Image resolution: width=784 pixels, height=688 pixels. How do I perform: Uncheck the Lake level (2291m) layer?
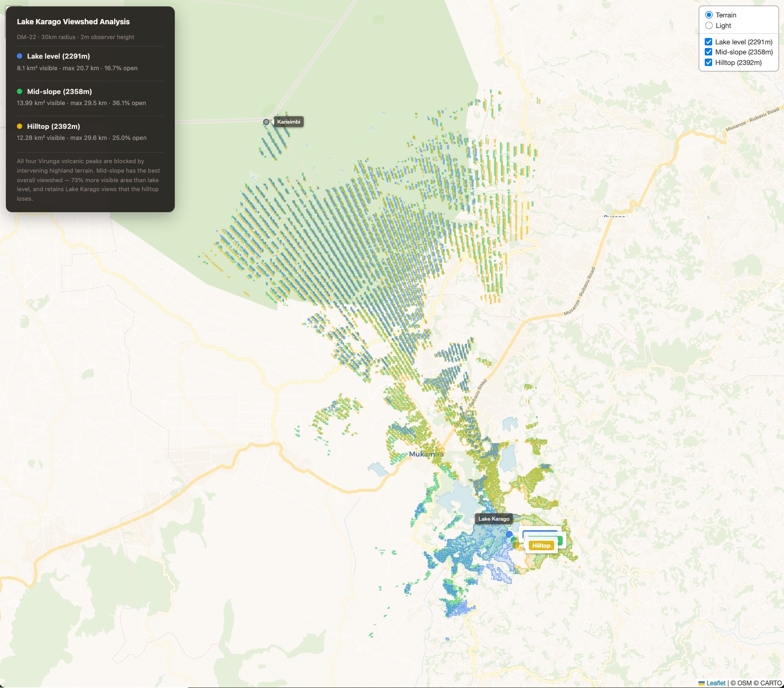(708, 41)
